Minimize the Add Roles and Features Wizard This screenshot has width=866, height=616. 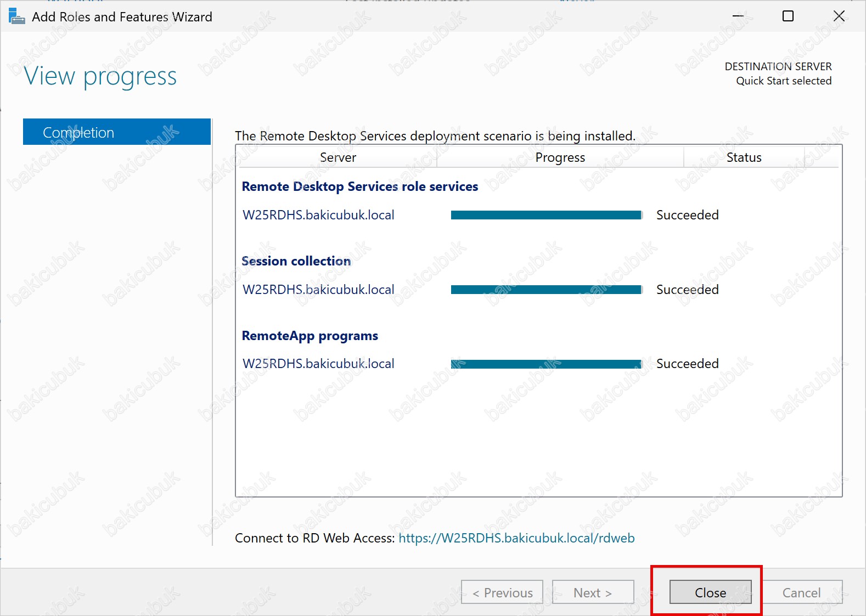coord(738,16)
